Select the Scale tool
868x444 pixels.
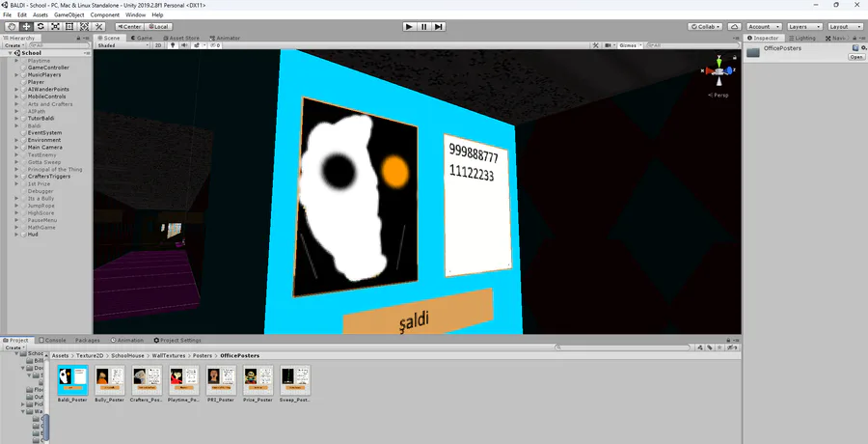55,27
